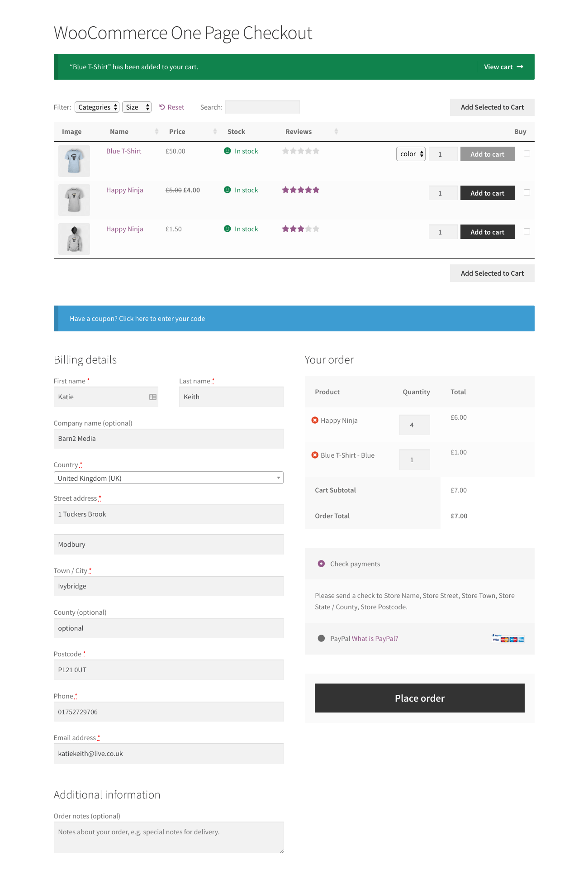
Task: Click the autofill icon in First name
Action: (x=153, y=397)
